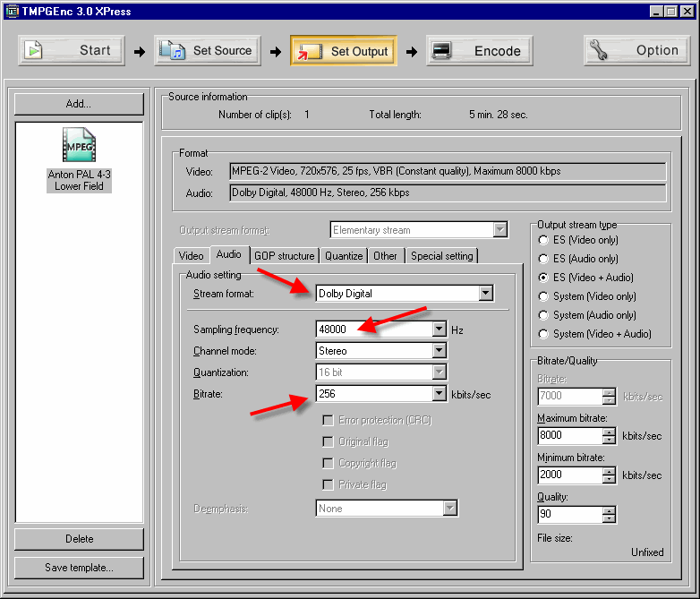Image resolution: width=700 pixels, height=599 pixels.
Task: Click the TMPGEnc title bar app icon
Action: pyautogui.click(x=12, y=11)
